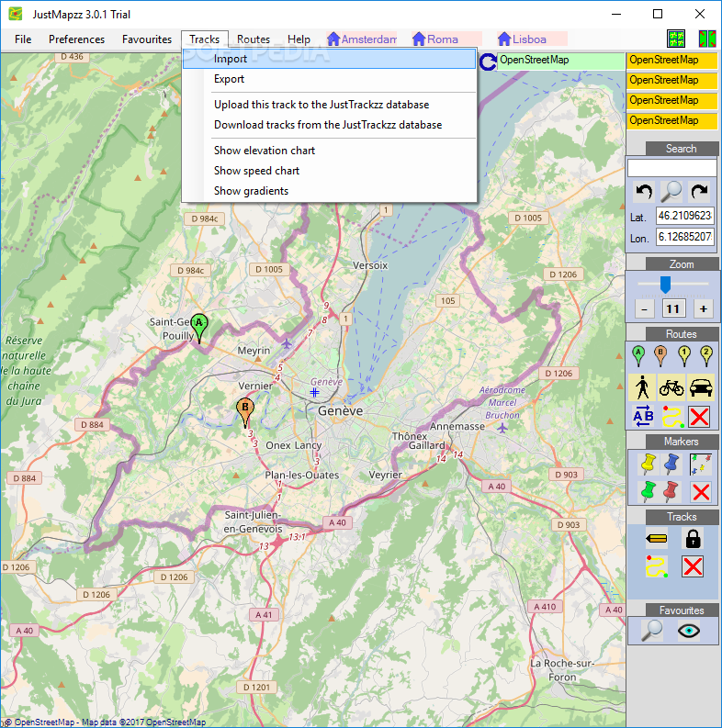Select Import from the Tracks menu
The width and height of the screenshot is (722, 728).
click(x=330, y=59)
